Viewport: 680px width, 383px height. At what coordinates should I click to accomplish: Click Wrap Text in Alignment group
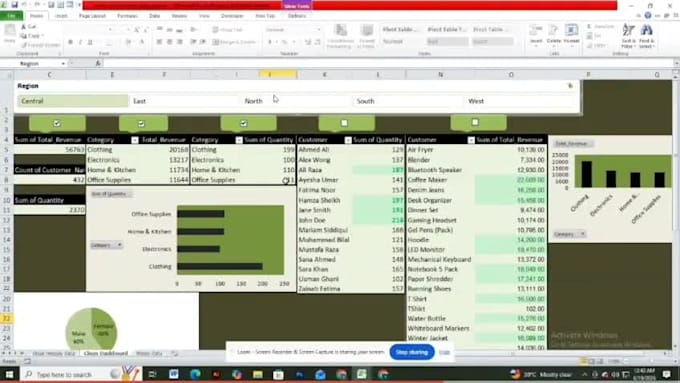[x=228, y=29]
